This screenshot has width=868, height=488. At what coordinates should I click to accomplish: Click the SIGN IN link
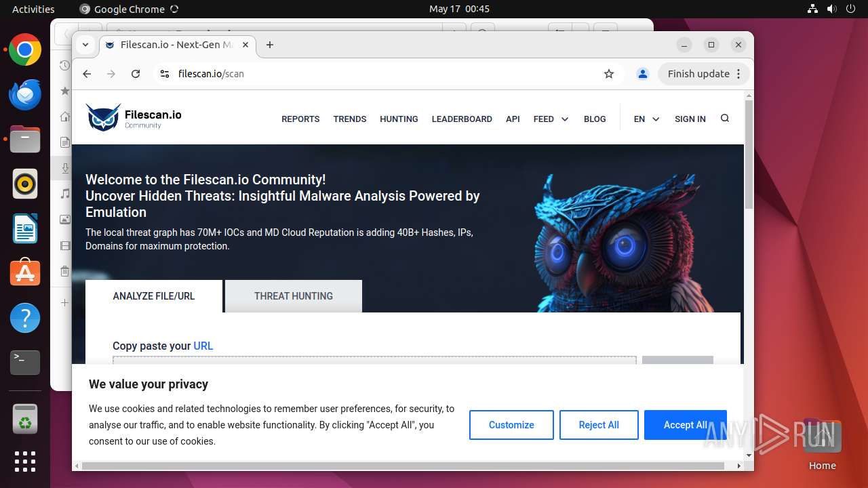point(690,119)
